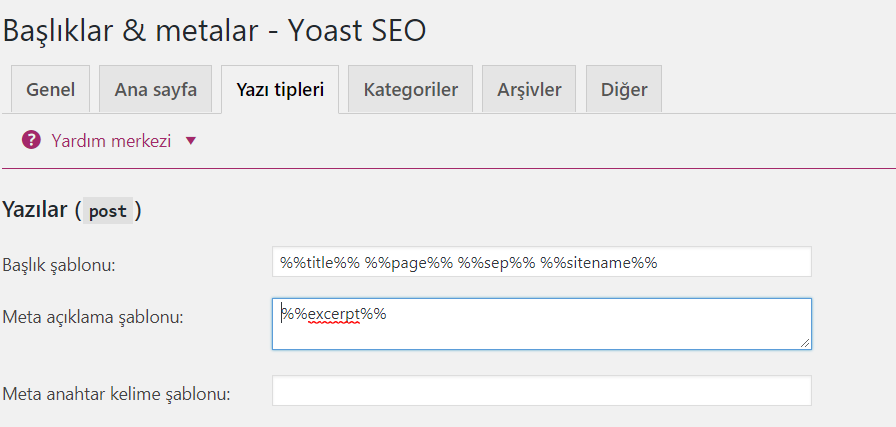Open the Yardım merkezi help link
Viewport: 896px width, 427px height.
[111, 141]
